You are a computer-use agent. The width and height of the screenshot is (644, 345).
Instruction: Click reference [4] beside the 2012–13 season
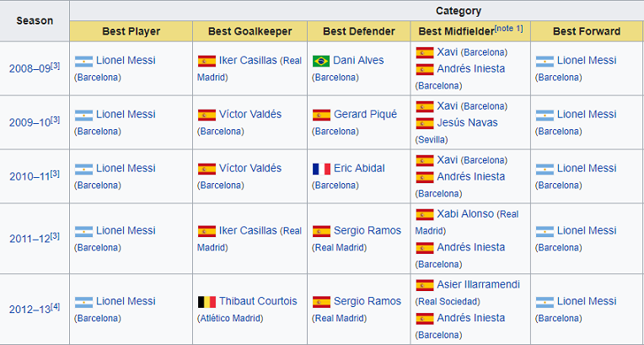click(x=56, y=305)
